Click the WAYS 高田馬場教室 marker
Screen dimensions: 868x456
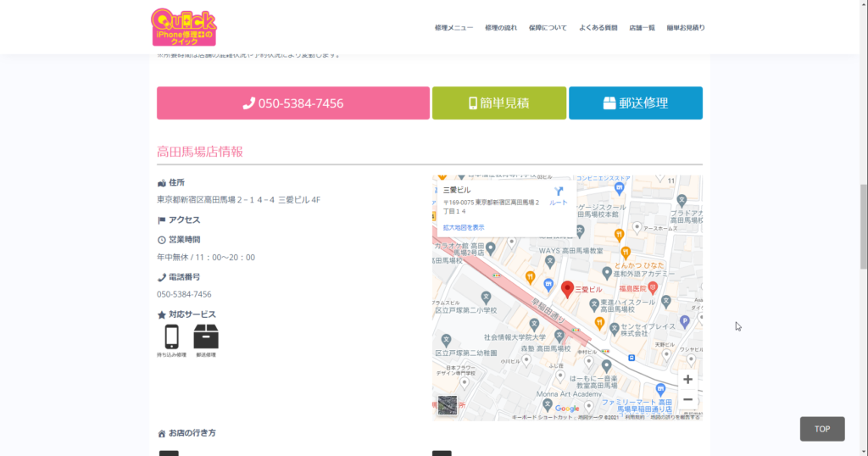[549, 261]
